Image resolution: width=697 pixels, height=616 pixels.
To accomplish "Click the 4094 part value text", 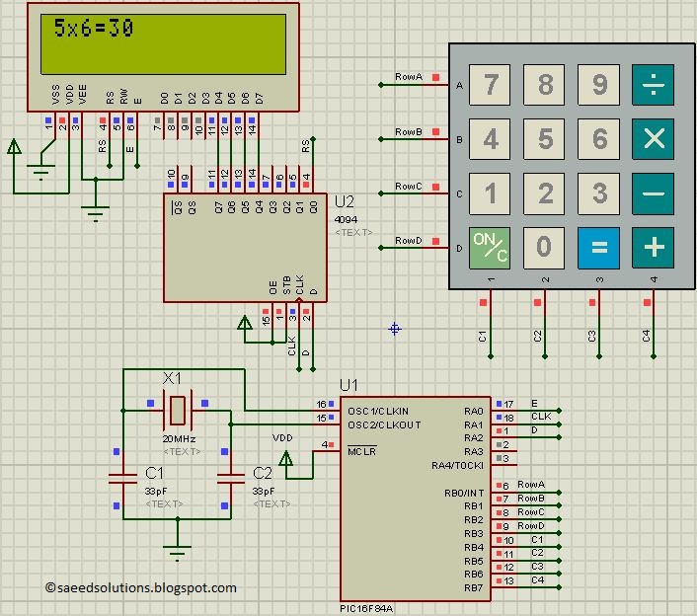I will pos(346,219).
